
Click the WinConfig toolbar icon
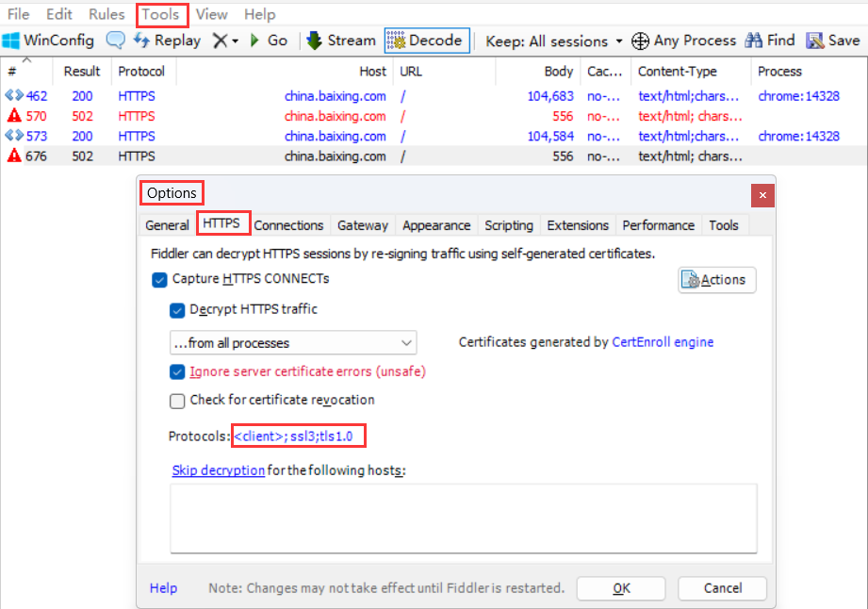tap(47, 41)
